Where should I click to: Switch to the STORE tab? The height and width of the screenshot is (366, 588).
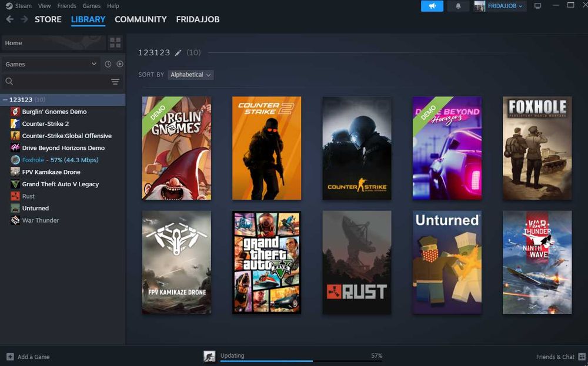click(48, 19)
